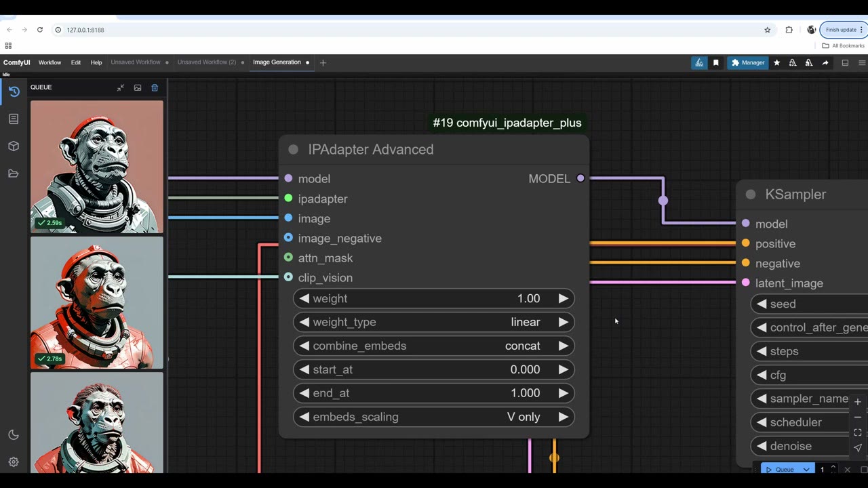Open the queue thumbnail marked 2.78s
Viewport: 868px width, 488px height.
[x=97, y=302]
